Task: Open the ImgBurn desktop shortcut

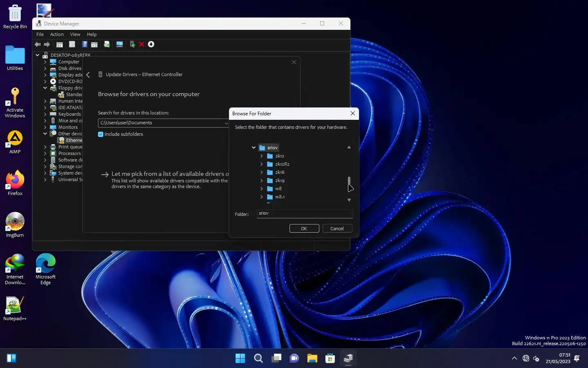Action: [x=15, y=225]
